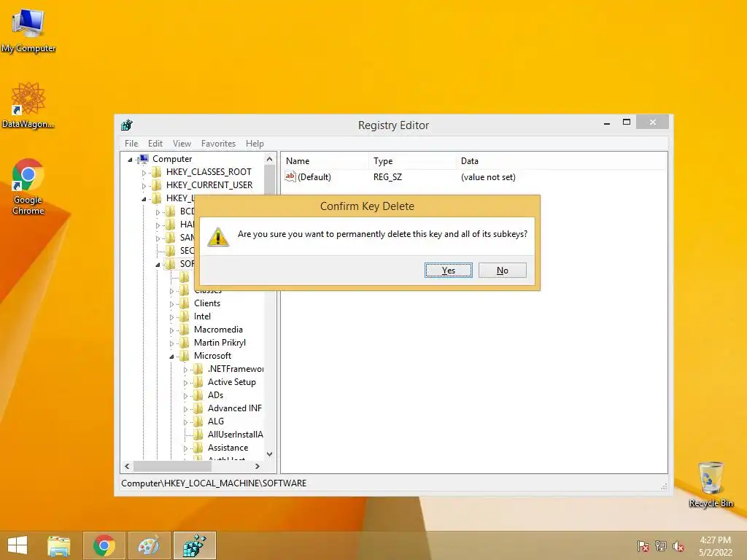Viewport: 747px width, 560px height.
Task: Select the HKEY_CLASSES_ROOT folder icon
Action: pyautogui.click(x=157, y=172)
